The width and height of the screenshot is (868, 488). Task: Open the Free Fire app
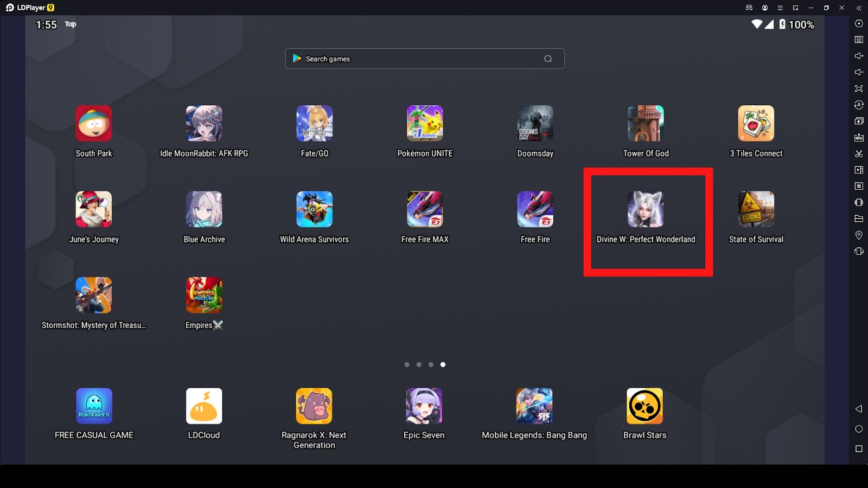(535, 209)
